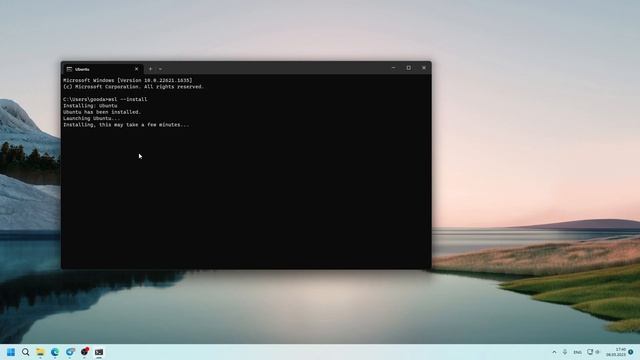Open the notification count badge
Viewport: 640px width, 360px height.
pos(631,352)
